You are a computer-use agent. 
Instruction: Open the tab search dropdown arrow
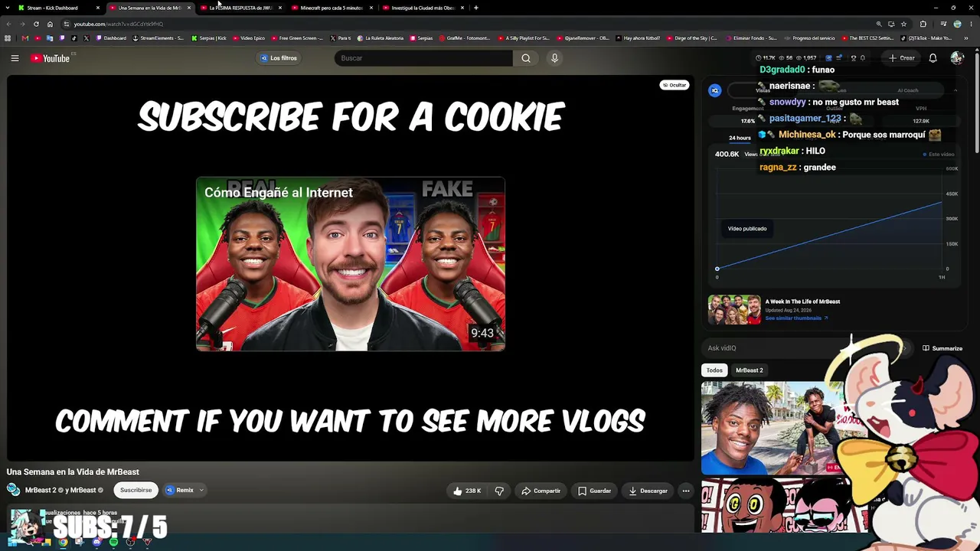click(8, 8)
